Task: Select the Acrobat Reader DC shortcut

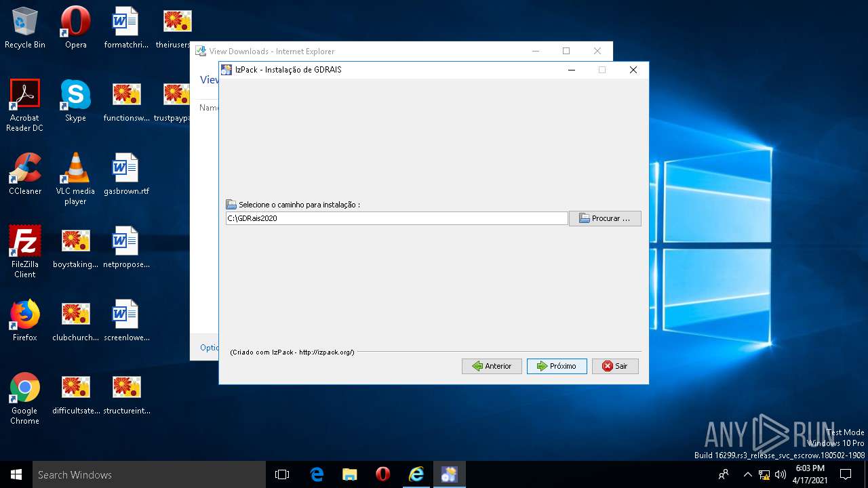Action: pos(25,105)
